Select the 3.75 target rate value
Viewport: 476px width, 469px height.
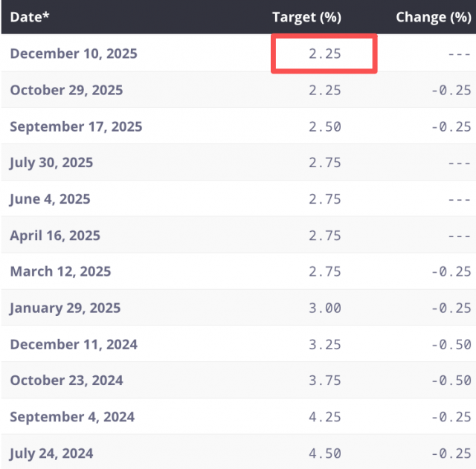point(325,381)
